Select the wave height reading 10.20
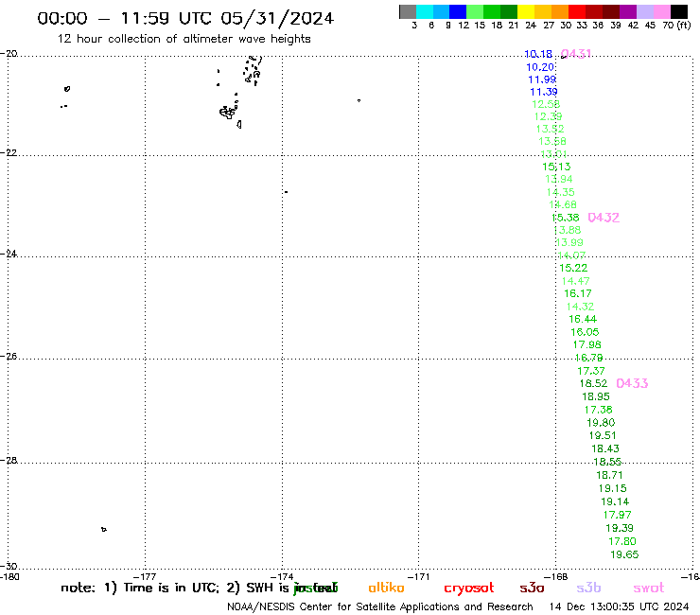The width and height of the screenshot is (700, 615). click(x=540, y=67)
